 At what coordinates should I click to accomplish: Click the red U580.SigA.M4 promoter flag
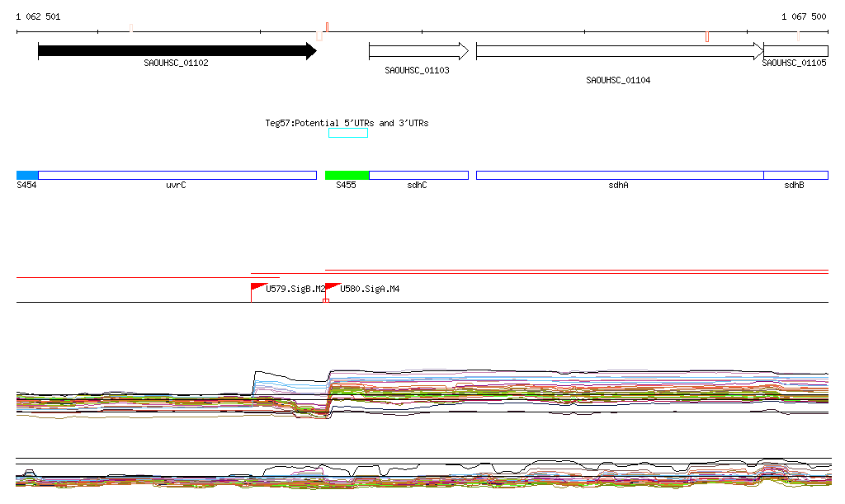click(332, 287)
